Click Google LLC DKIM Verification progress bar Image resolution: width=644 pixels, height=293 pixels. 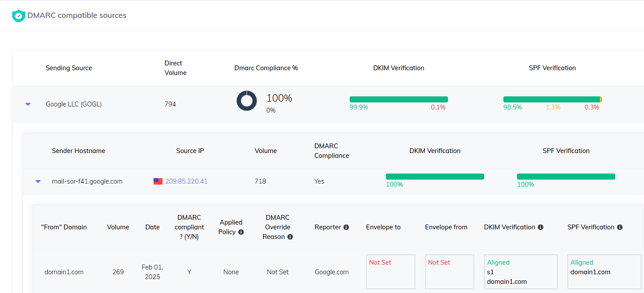click(399, 99)
